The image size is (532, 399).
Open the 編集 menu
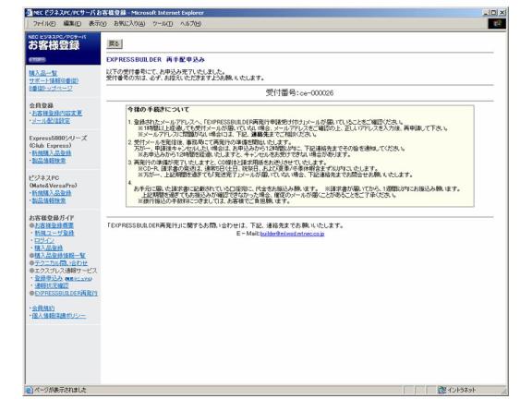72,24
